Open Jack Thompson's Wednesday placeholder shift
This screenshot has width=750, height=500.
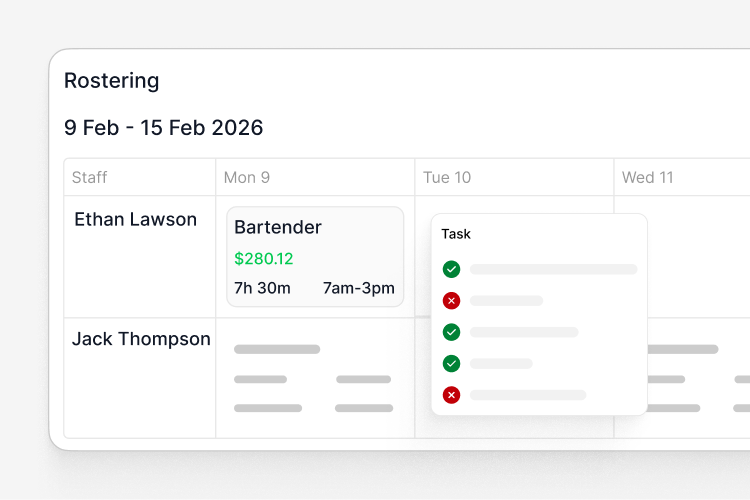(x=698, y=378)
